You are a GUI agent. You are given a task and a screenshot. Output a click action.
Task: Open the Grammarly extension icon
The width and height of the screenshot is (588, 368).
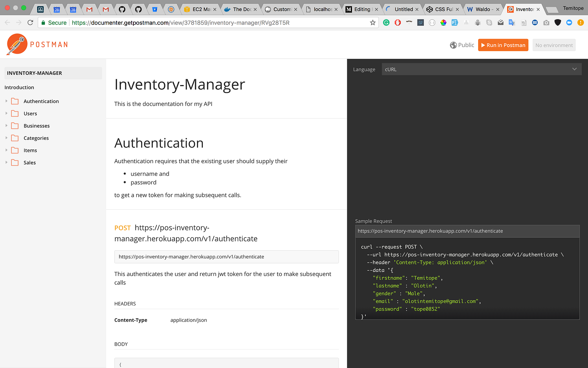click(x=386, y=22)
